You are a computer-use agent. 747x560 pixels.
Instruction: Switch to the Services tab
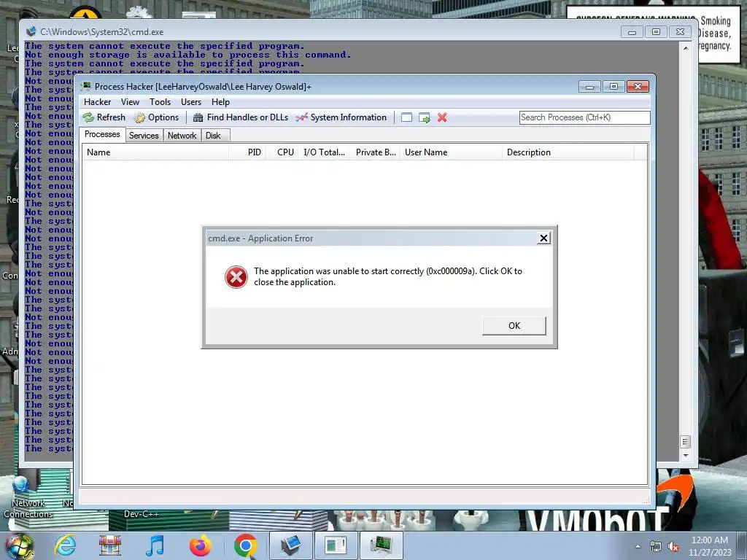click(144, 136)
